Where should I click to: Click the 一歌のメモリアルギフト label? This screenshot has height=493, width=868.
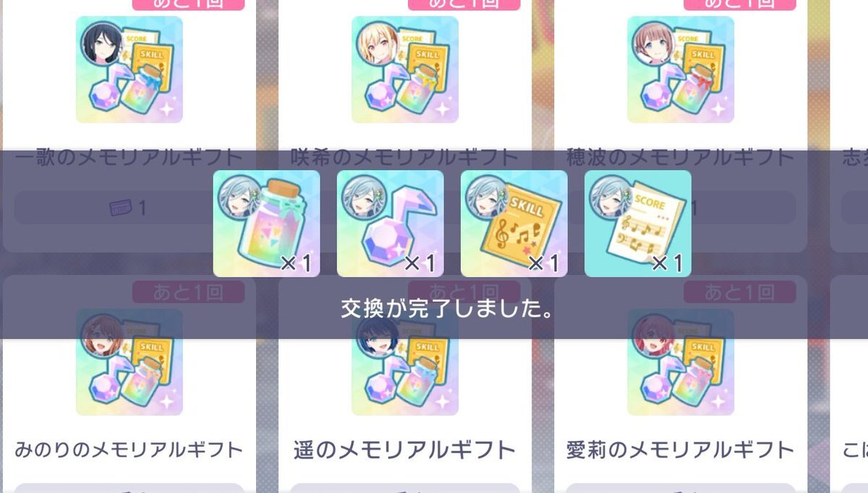point(129,157)
